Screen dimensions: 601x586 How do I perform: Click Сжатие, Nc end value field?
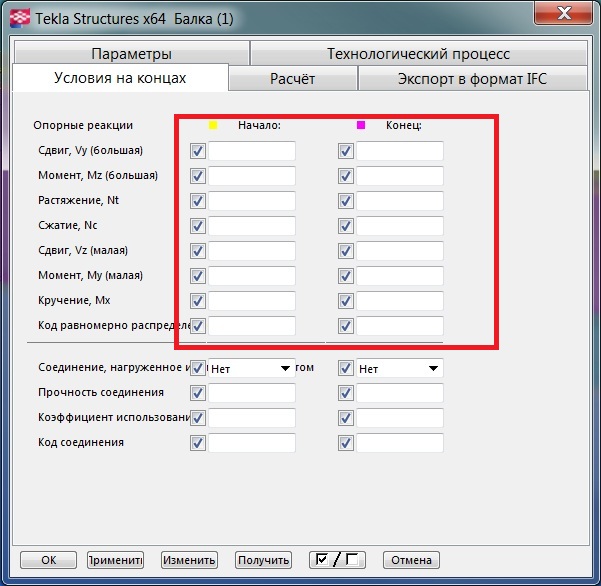[400, 226]
